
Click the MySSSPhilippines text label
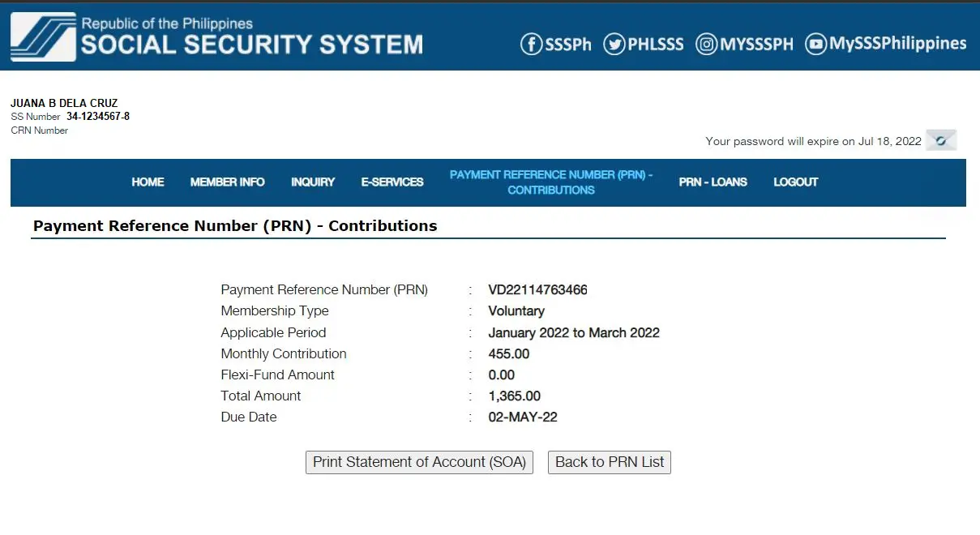(x=897, y=45)
